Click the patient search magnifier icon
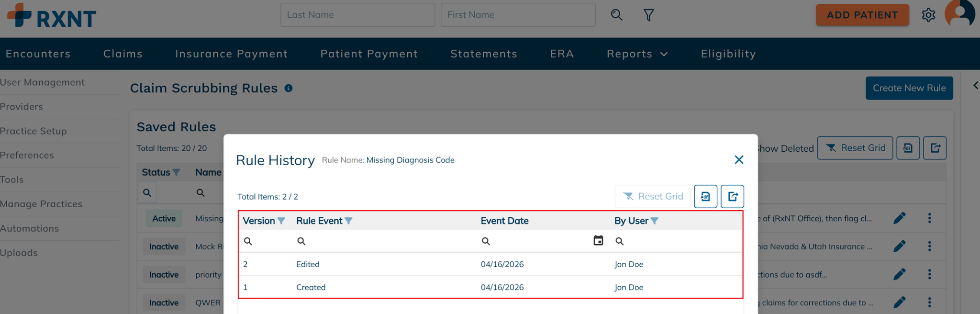 (x=616, y=15)
